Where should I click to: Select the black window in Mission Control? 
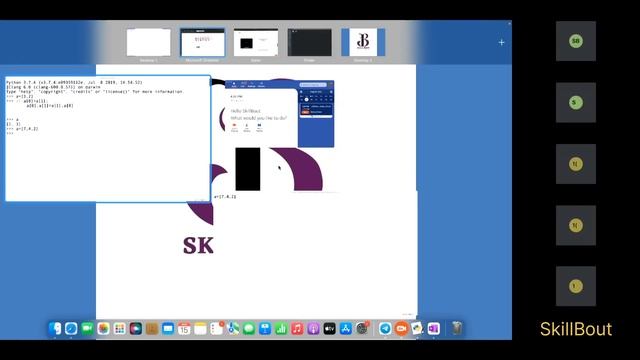pyautogui.click(x=248, y=169)
